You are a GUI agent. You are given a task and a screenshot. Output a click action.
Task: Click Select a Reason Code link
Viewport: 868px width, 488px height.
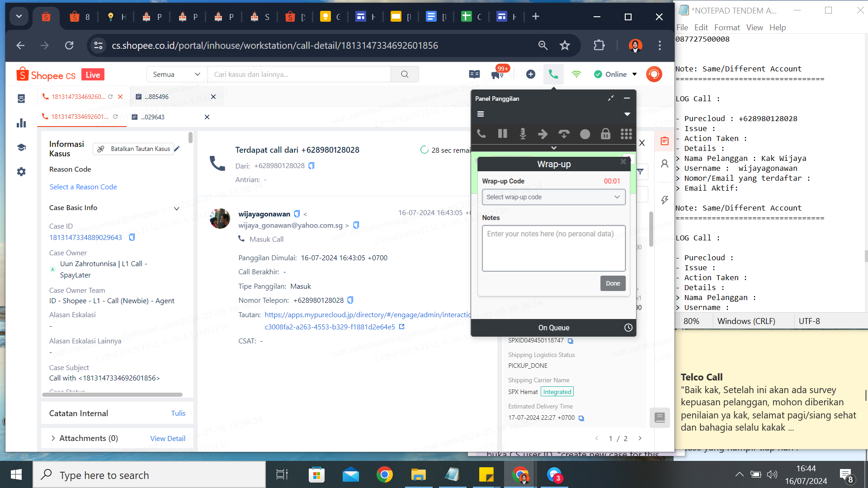[83, 187]
